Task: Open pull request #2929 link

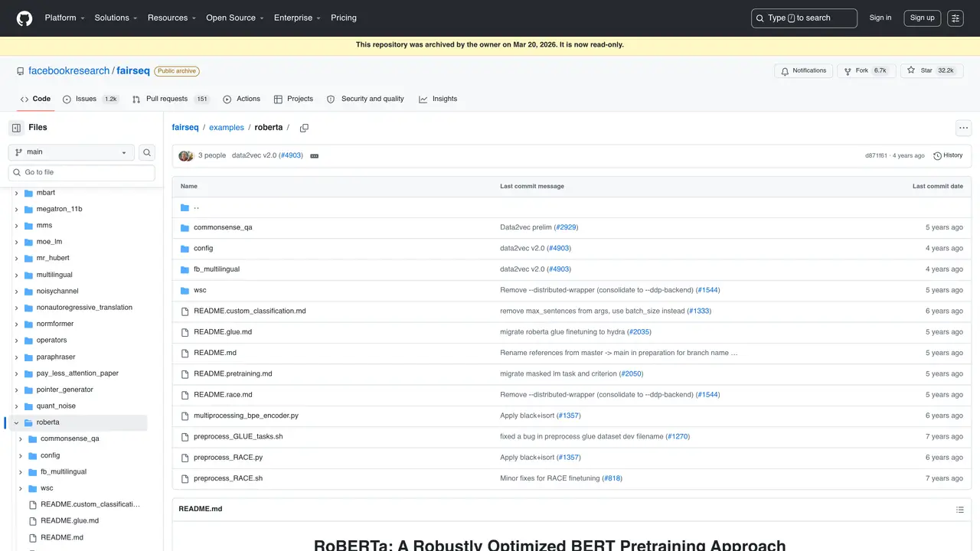Action: pos(566,228)
